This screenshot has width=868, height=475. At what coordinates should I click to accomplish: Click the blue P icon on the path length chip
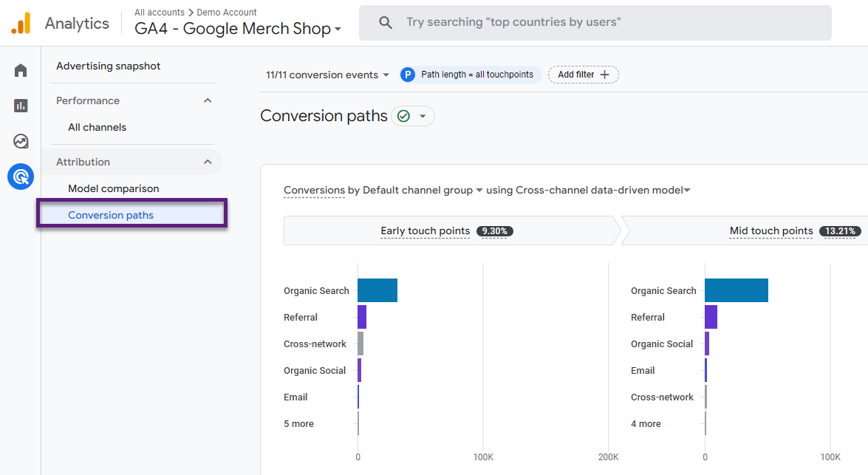[x=408, y=75]
